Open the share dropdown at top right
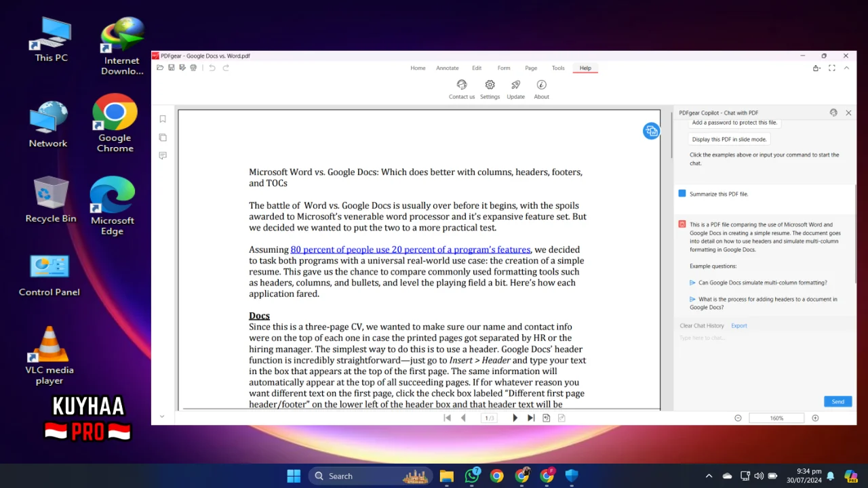This screenshot has height=488, width=868. (817, 68)
